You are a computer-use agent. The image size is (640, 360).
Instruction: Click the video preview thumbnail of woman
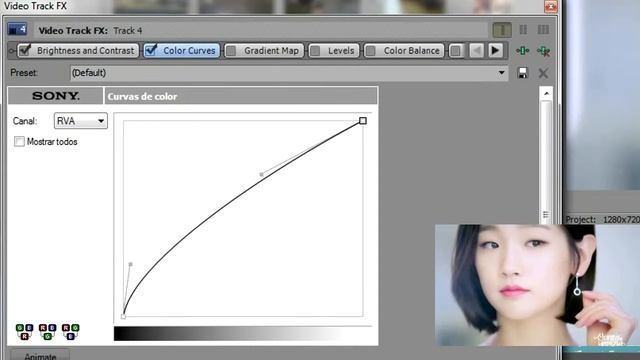click(537, 285)
